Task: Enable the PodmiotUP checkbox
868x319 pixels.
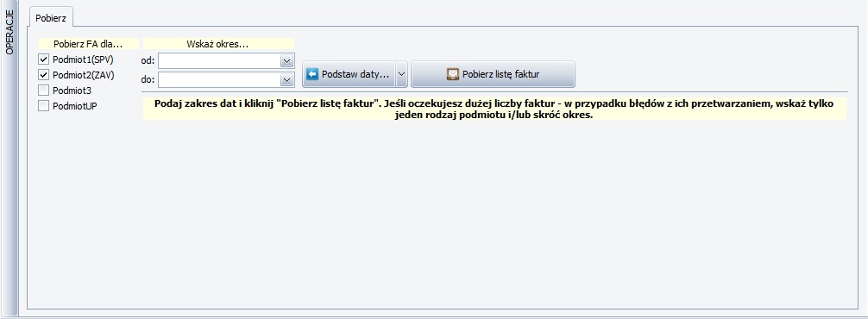Action: pos(43,106)
